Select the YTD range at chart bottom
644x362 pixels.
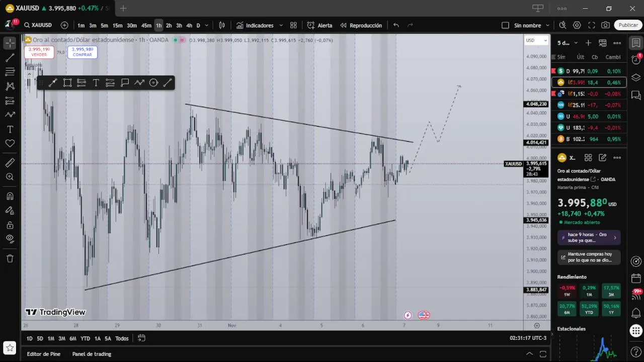[85, 338]
